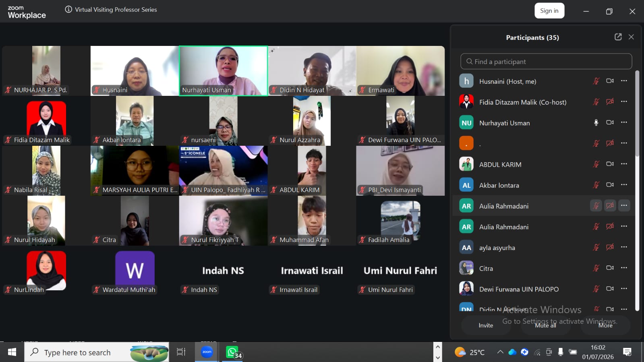Select Nurhayati Usman's active speaker video tile
The image size is (644, 362).
223,71
